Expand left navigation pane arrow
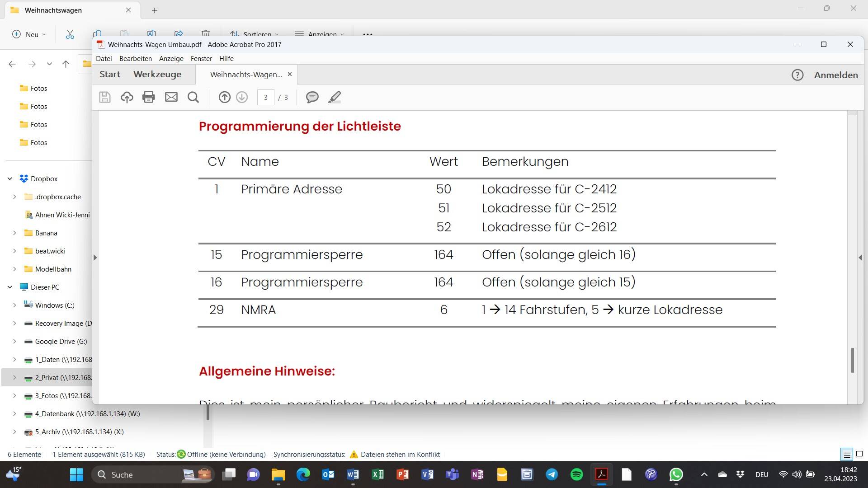This screenshot has height=488, width=868. pyautogui.click(x=95, y=258)
